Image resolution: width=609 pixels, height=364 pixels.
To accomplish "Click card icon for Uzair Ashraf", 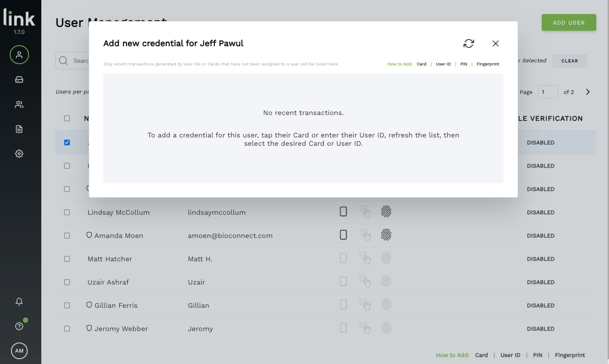I will 343,281.
